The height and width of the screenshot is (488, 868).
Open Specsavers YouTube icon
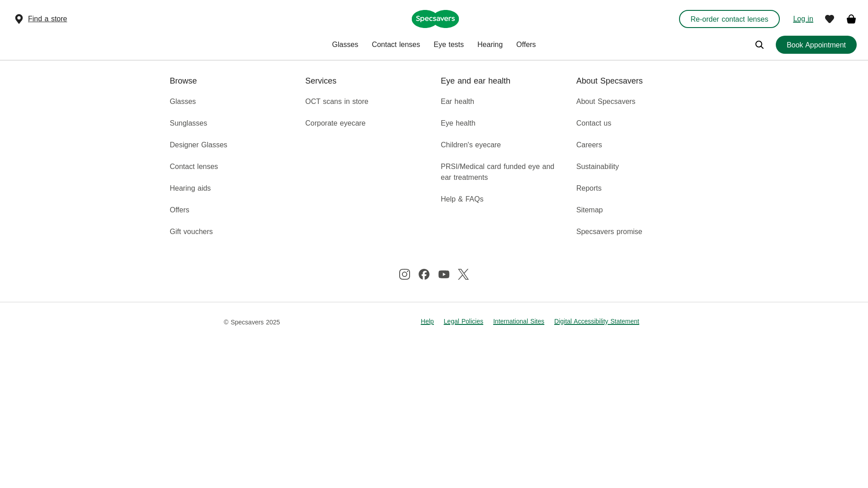click(x=443, y=274)
